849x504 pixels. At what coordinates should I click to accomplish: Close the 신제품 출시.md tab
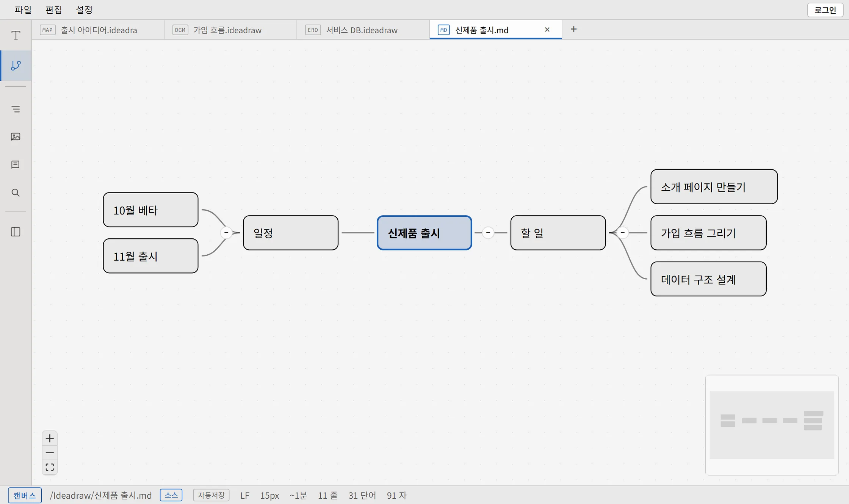[547, 30]
